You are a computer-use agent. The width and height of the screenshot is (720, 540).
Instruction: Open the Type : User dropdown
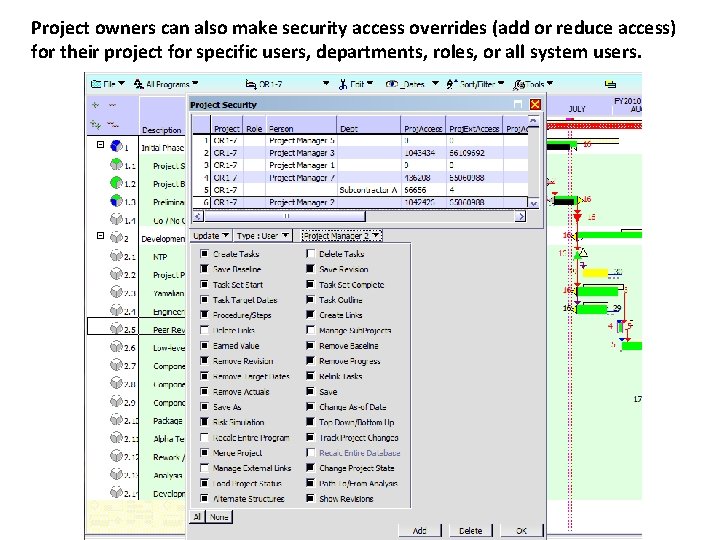pos(263,236)
